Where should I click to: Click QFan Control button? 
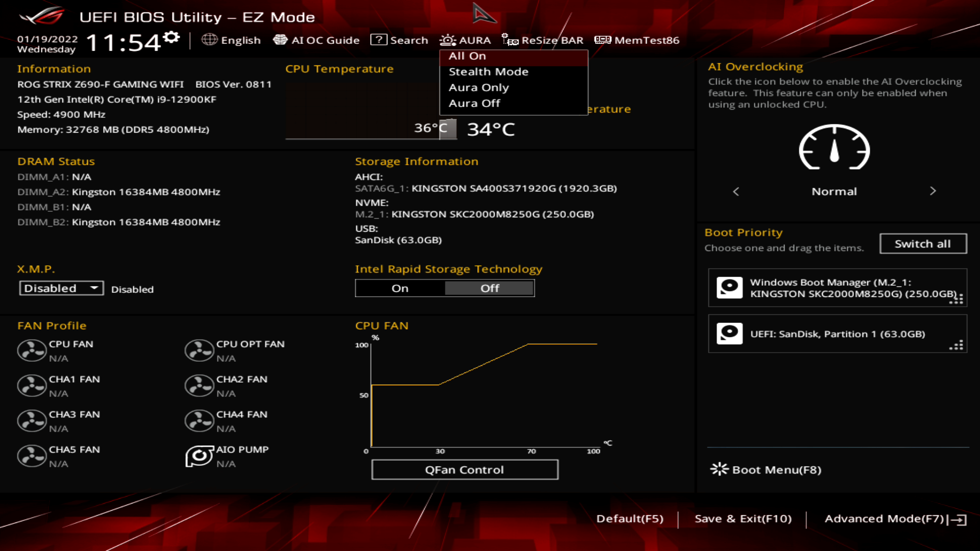(465, 469)
